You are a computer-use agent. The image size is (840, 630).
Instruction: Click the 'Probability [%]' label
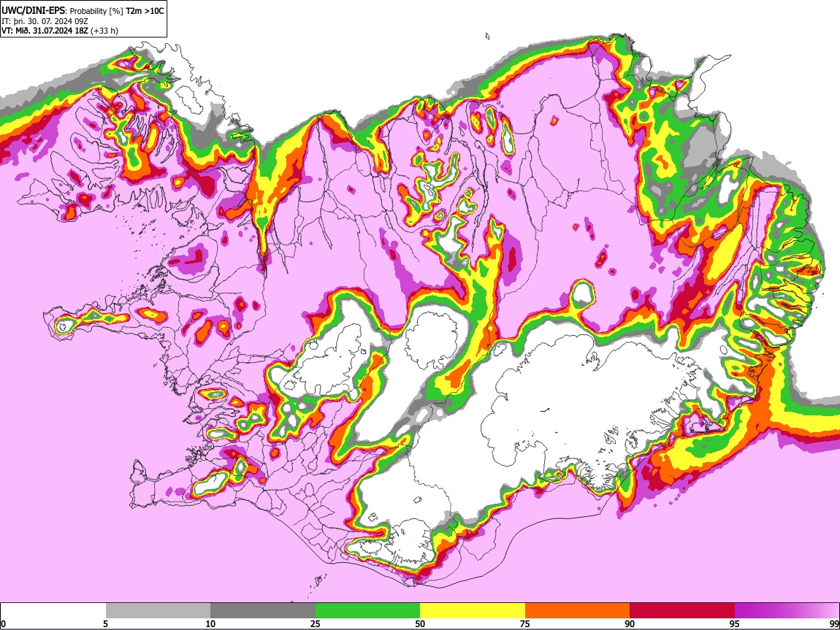click(96, 11)
